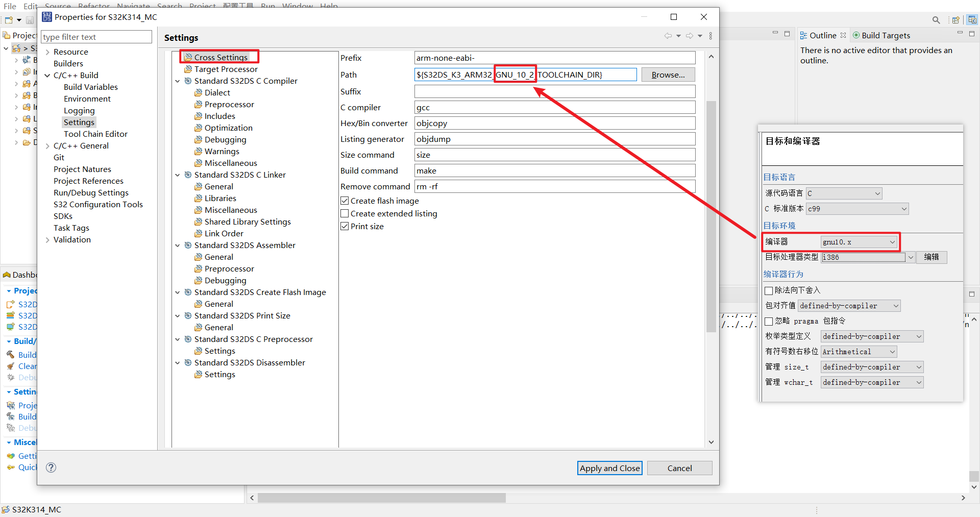The image size is (980, 517).
Task: Select Build Variables properties page
Action: click(91, 87)
